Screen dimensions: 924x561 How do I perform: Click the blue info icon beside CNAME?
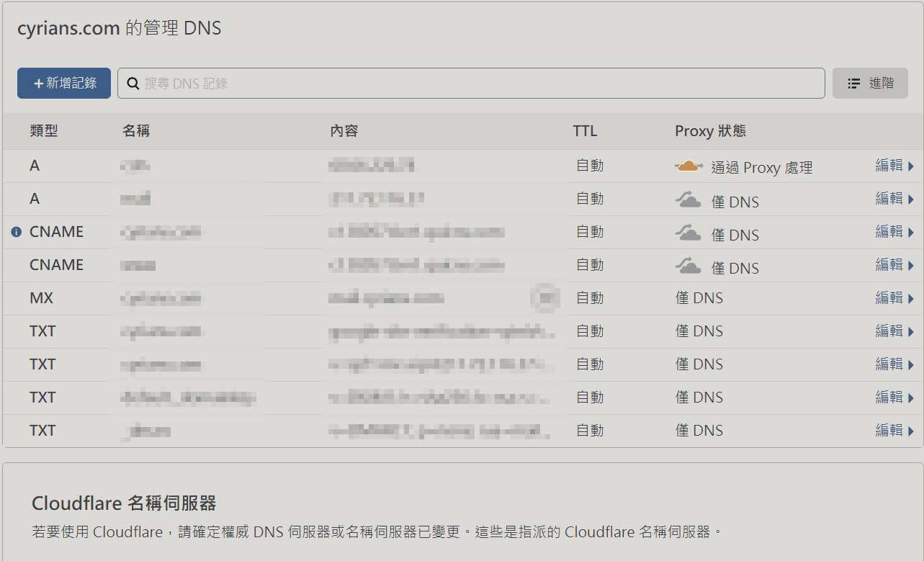(17, 232)
